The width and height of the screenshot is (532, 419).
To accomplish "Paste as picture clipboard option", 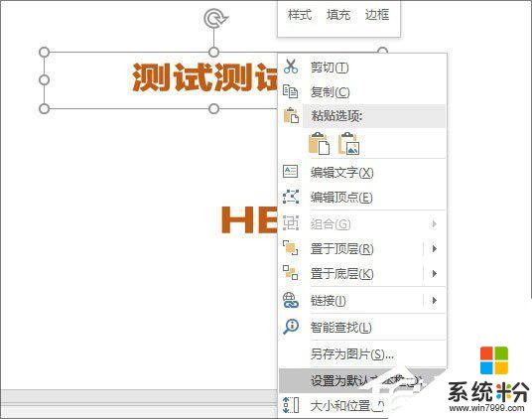I will pos(349,144).
